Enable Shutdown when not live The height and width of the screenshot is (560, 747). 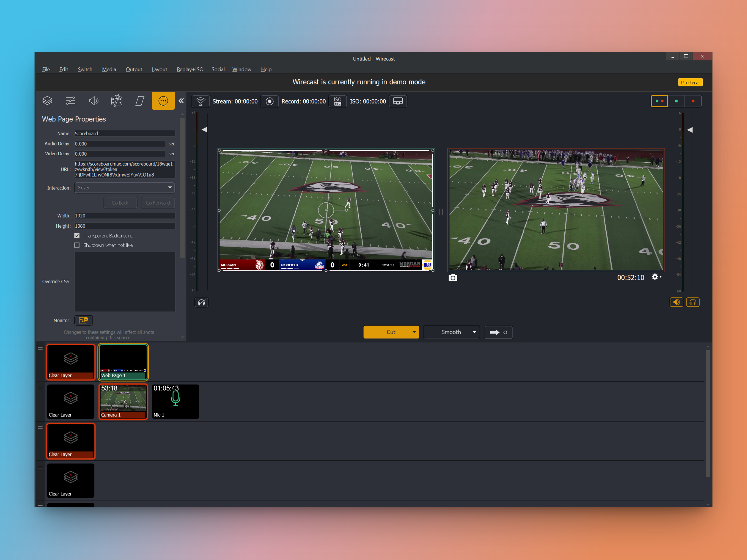(77, 245)
